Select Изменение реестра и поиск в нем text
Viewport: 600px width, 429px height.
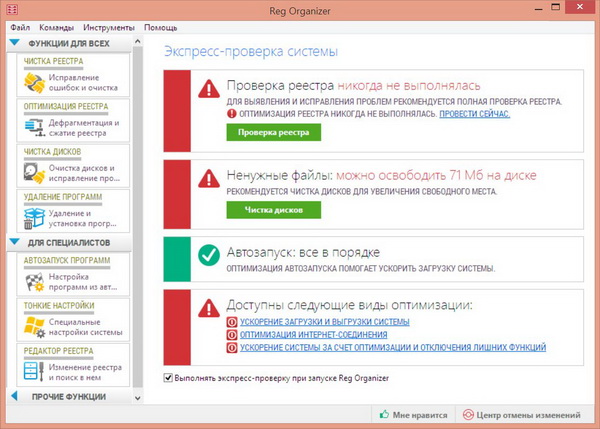point(85,372)
